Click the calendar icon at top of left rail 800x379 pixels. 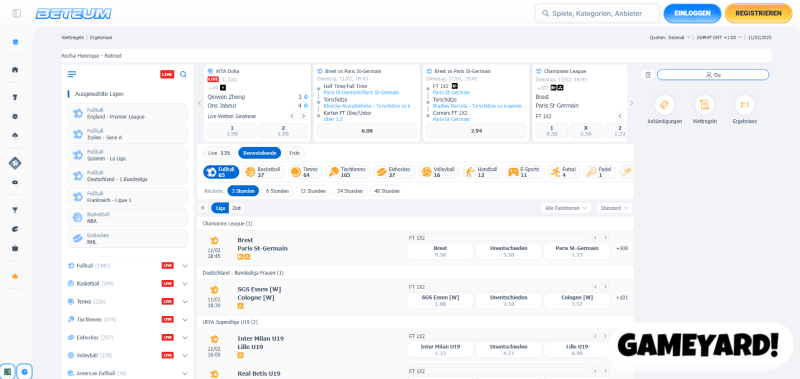15,42
